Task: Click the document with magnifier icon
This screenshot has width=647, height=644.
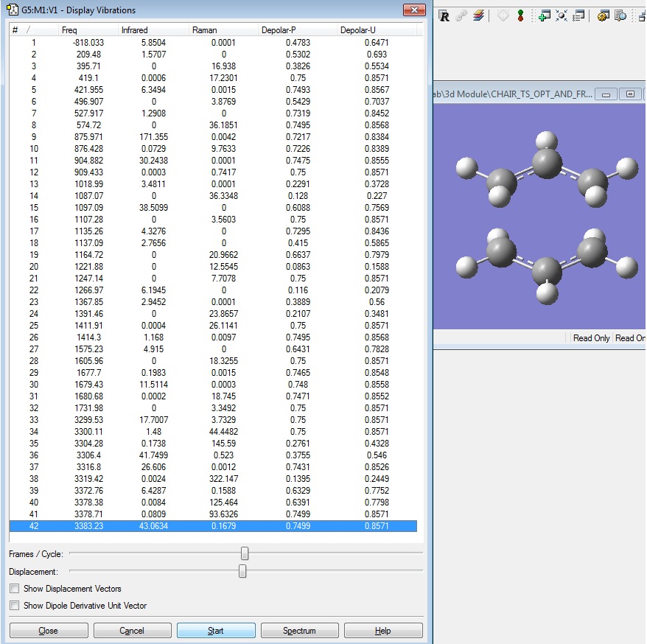Action: click(620, 15)
